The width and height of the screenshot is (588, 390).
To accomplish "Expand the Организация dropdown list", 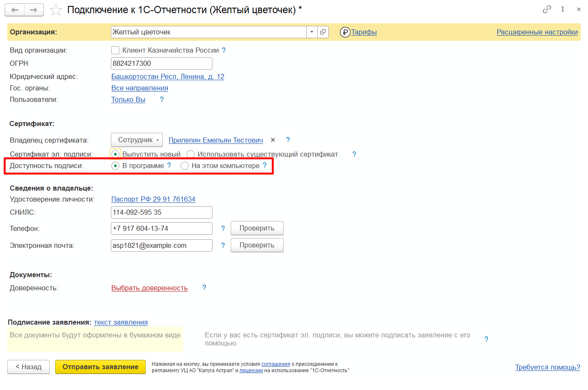I will point(312,32).
